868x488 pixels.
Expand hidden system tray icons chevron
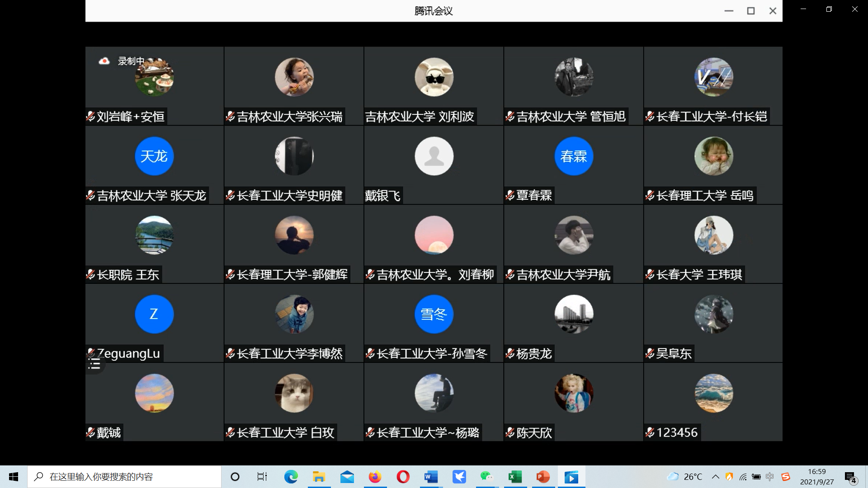point(715,477)
